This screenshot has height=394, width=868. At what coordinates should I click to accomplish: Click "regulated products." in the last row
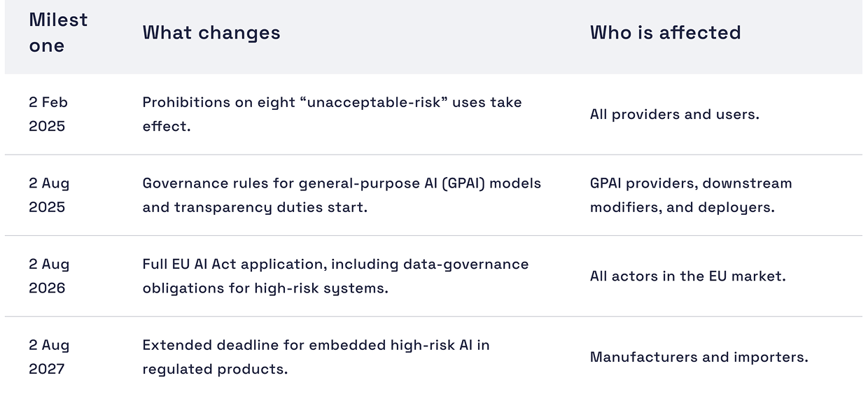215,369
